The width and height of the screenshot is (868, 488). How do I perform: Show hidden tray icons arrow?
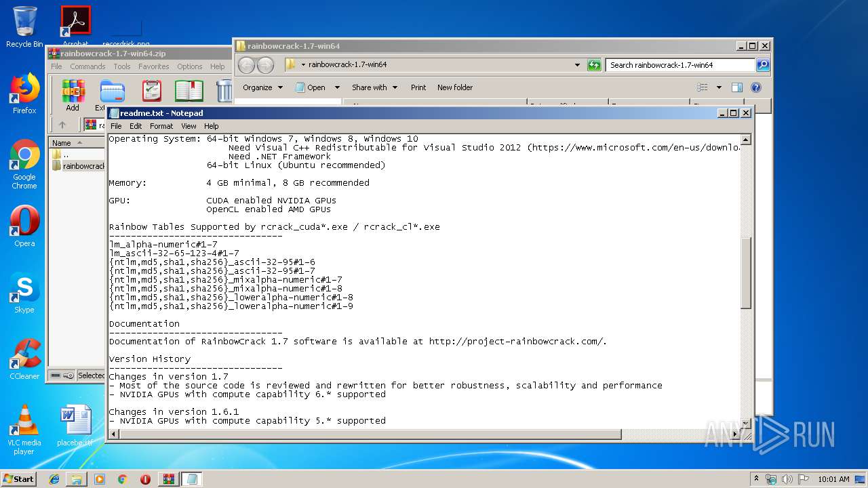(757, 479)
